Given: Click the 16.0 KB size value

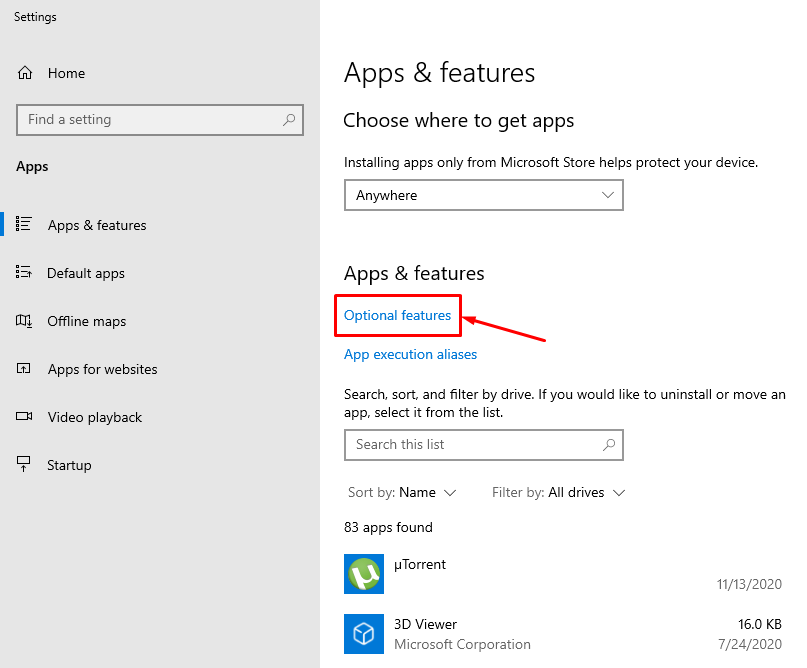Looking at the screenshot, I should 760,624.
